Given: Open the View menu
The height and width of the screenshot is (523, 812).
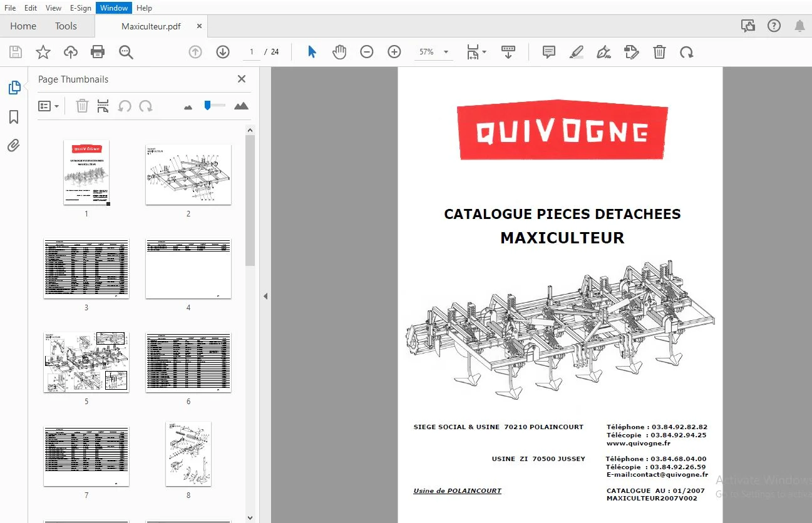Looking at the screenshot, I should (53, 8).
